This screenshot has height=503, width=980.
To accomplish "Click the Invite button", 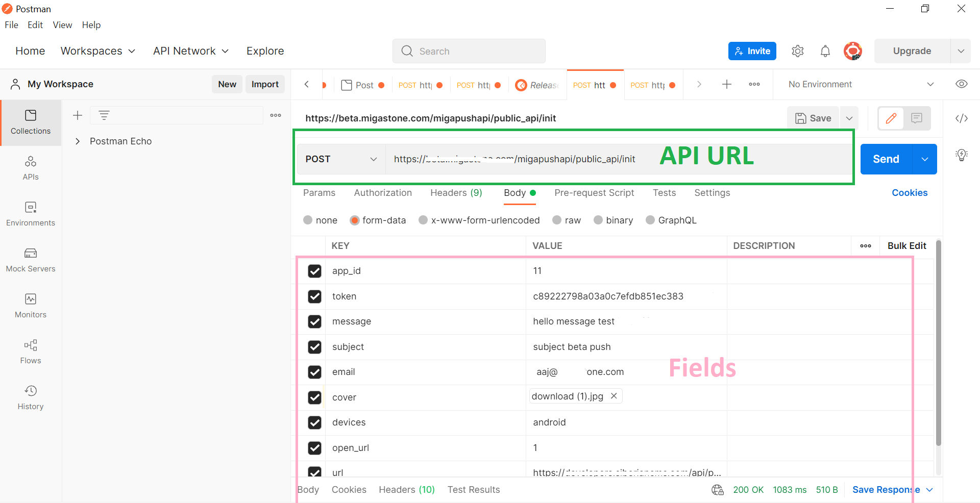I will pos(752,51).
